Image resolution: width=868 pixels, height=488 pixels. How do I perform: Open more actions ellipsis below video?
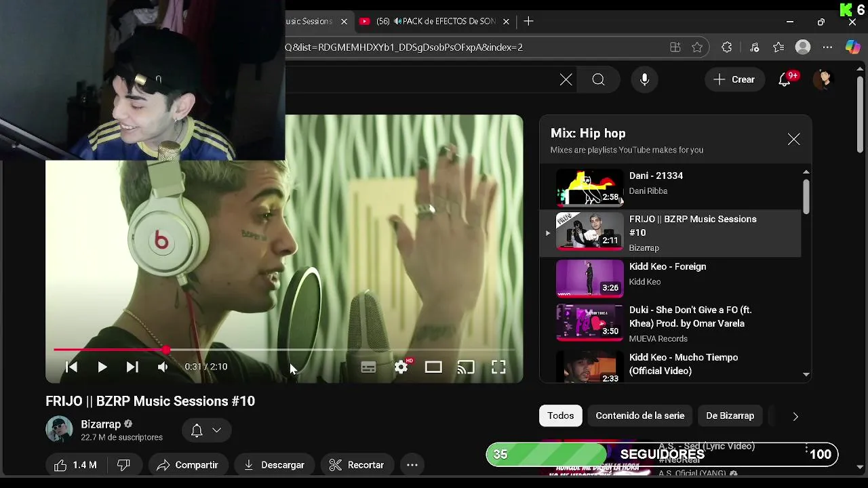pyautogui.click(x=412, y=465)
